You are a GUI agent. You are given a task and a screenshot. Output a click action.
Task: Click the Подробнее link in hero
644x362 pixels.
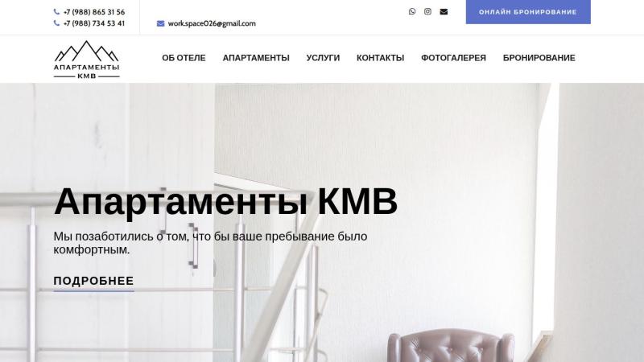(x=93, y=281)
